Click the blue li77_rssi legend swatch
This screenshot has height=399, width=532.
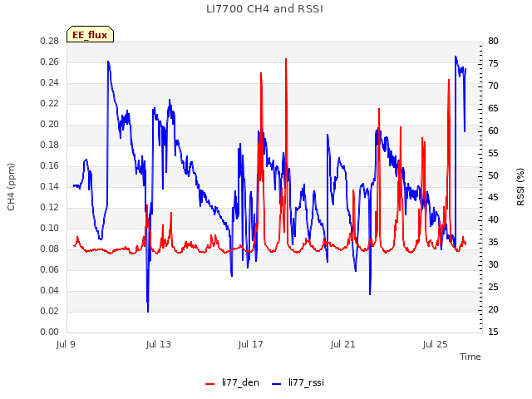(x=277, y=384)
